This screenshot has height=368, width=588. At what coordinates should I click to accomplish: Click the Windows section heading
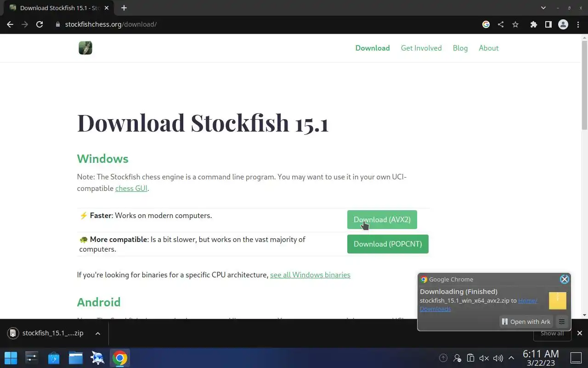point(103,159)
